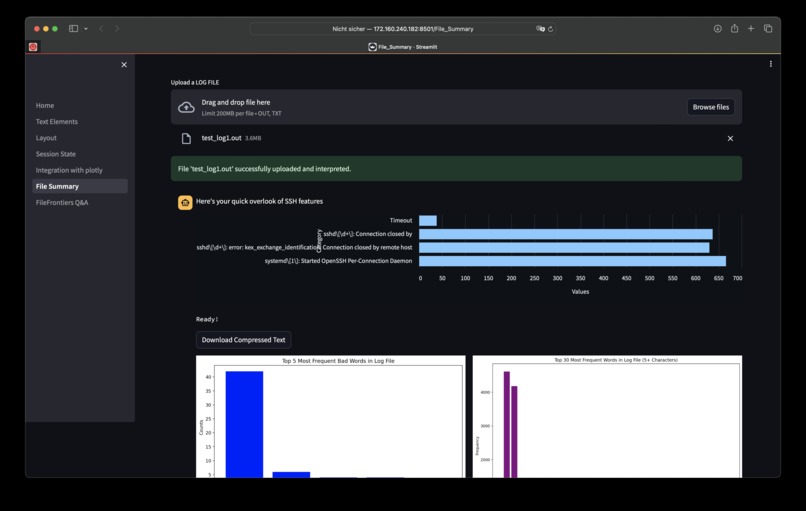The image size is (806, 511).
Task: Open the Safari downloads icon
Action: pyautogui.click(x=718, y=29)
